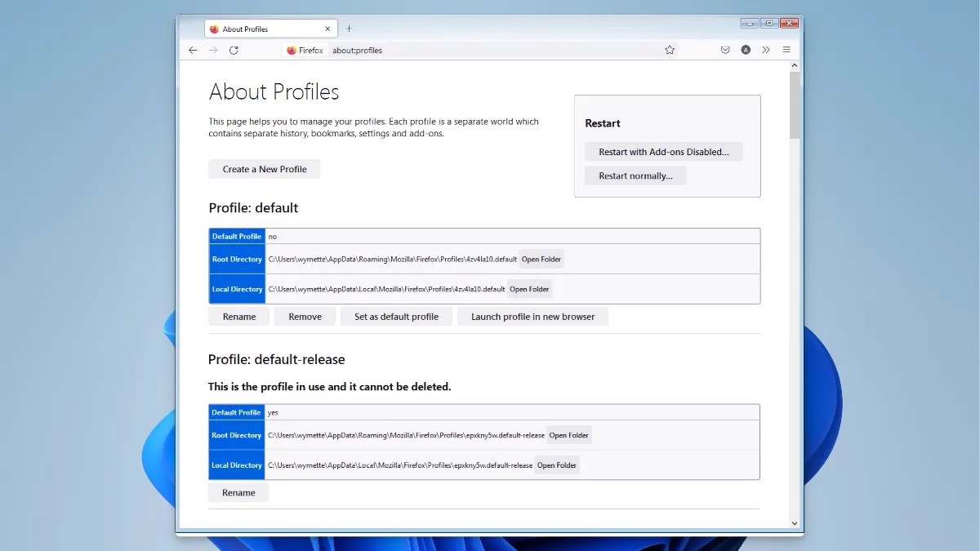
Task: Expand the more tools overflow chevron
Action: [766, 50]
